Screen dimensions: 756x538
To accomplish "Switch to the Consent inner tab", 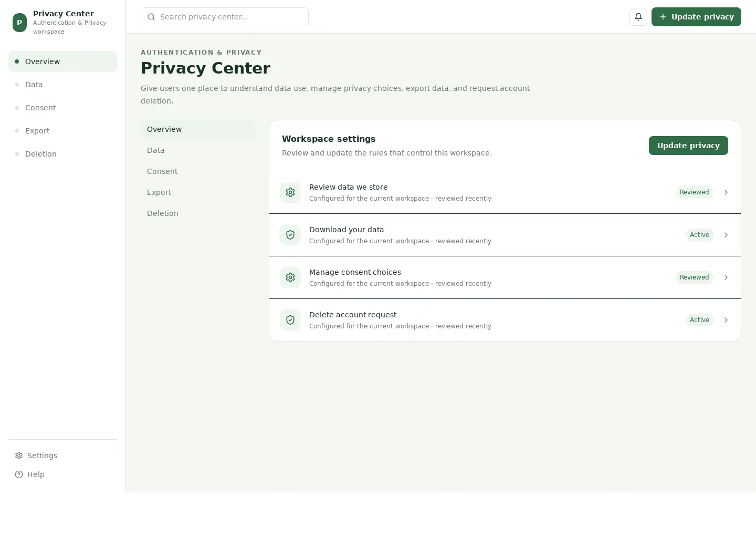I will tap(198, 171).
